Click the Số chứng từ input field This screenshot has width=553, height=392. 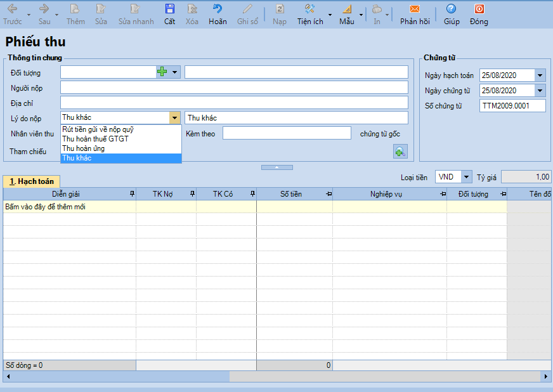(x=512, y=106)
